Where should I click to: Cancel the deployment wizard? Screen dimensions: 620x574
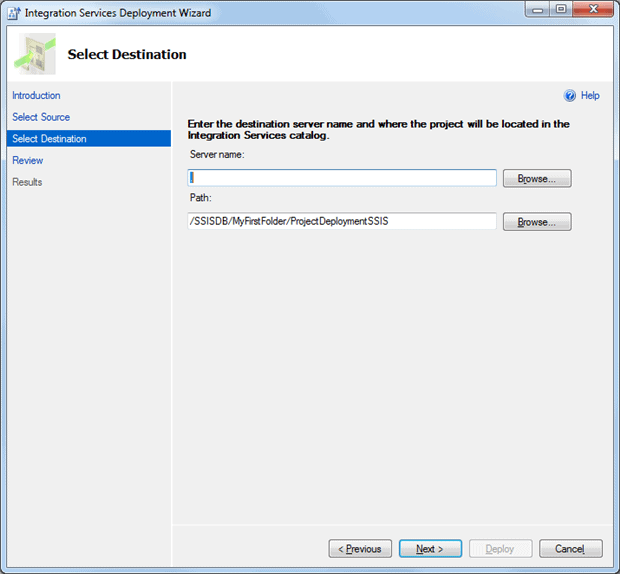coord(571,549)
